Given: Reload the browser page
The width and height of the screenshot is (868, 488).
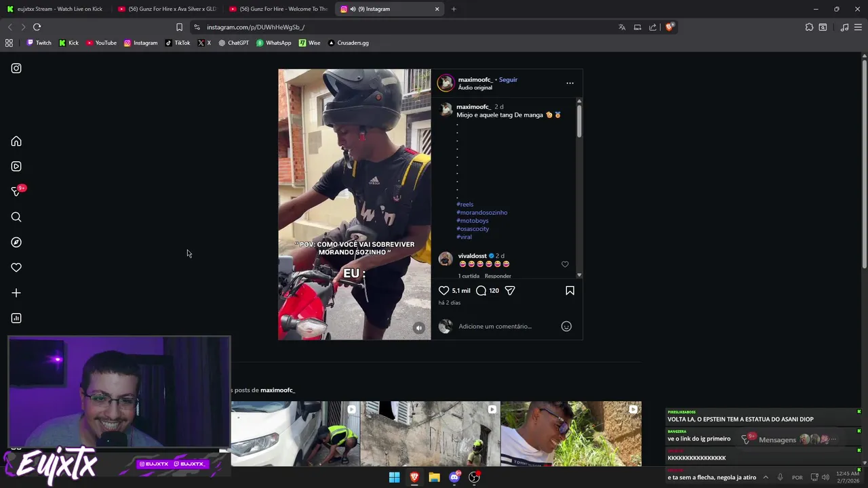Looking at the screenshot, I should coord(37,27).
